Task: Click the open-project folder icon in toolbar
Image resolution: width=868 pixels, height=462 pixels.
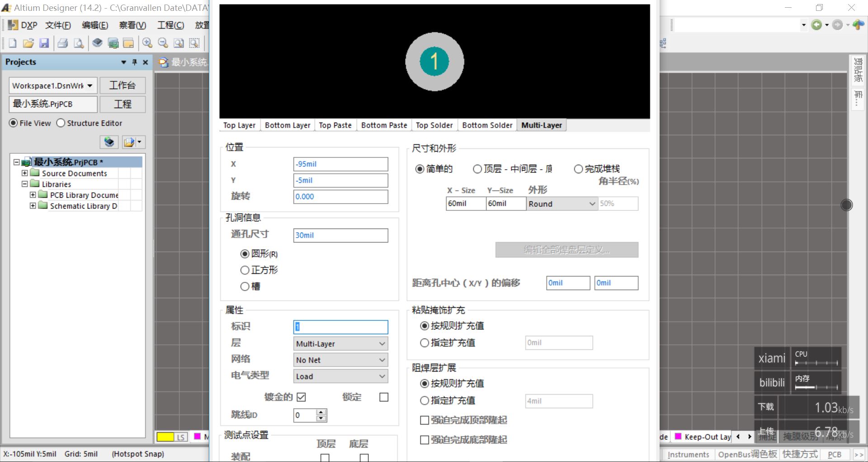Action: [128, 43]
